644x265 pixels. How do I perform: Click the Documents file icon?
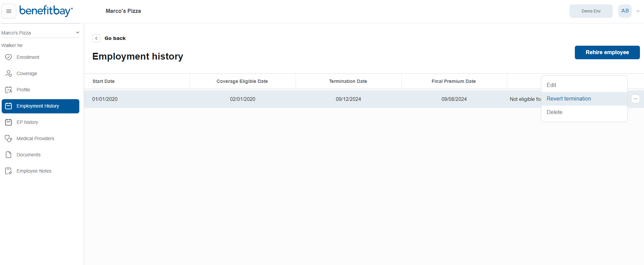click(8, 155)
